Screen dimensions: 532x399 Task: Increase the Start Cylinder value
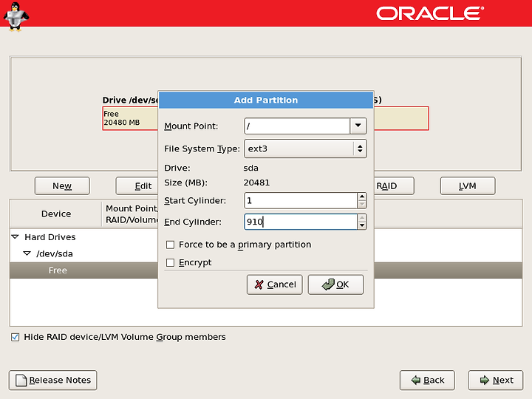coord(362,197)
